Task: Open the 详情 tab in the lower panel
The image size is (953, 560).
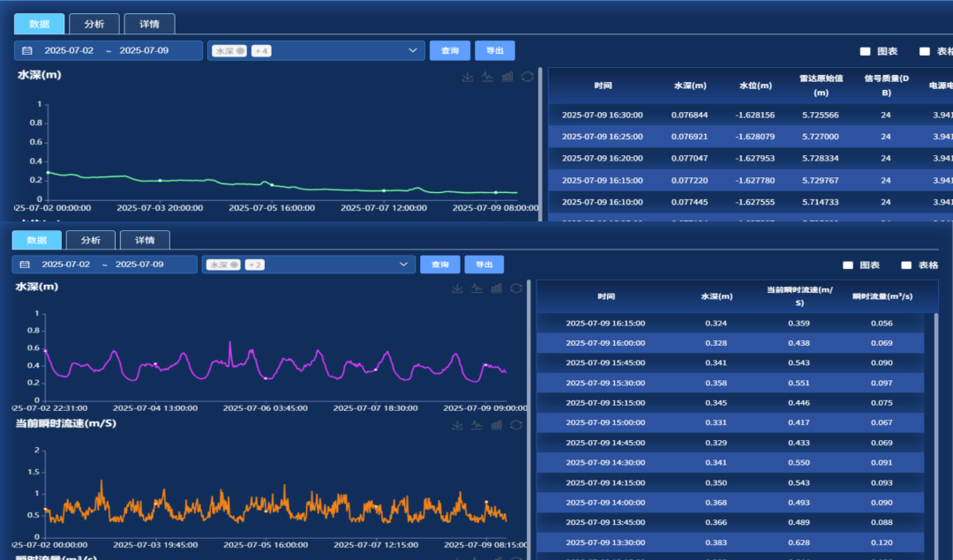Action: pyautogui.click(x=145, y=240)
